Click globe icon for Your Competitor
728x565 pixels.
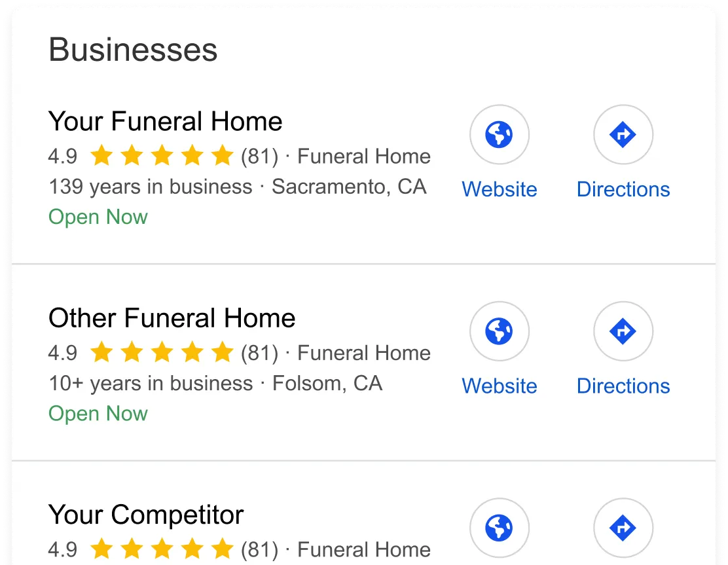coord(500,528)
